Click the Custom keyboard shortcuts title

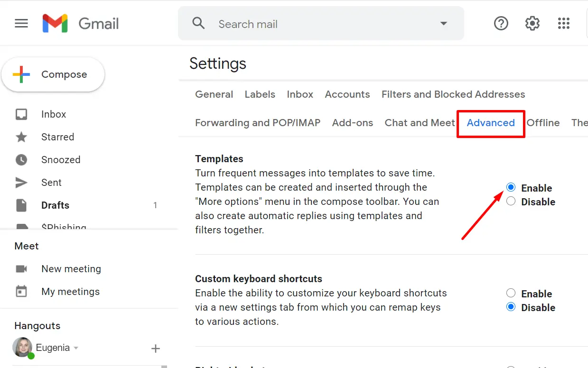[259, 279]
